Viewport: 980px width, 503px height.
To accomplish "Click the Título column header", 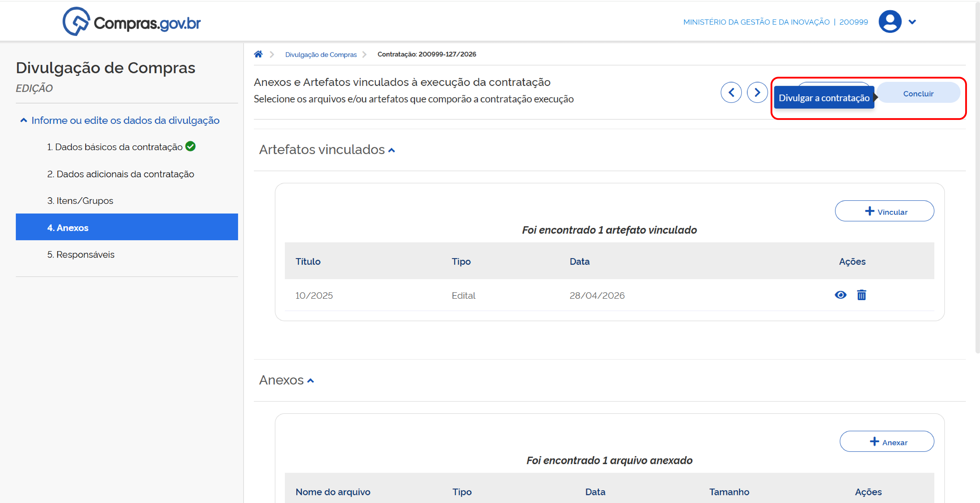I will tap(308, 262).
